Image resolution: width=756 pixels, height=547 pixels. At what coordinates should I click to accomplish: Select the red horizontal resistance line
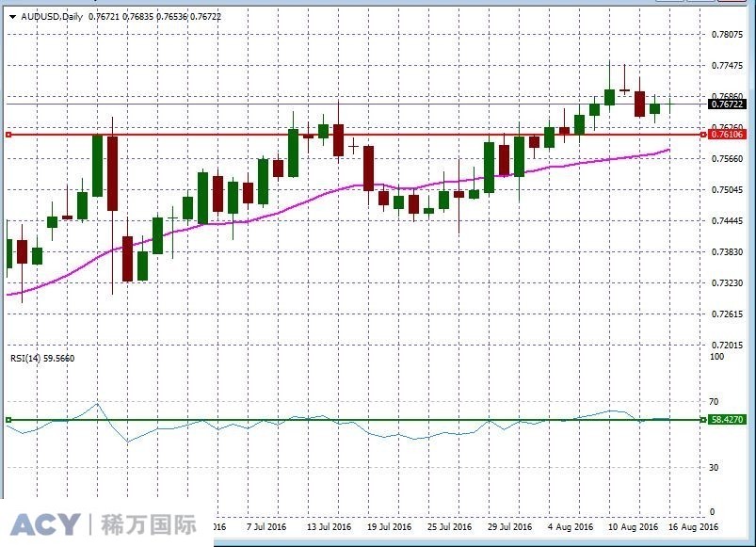tap(356, 135)
